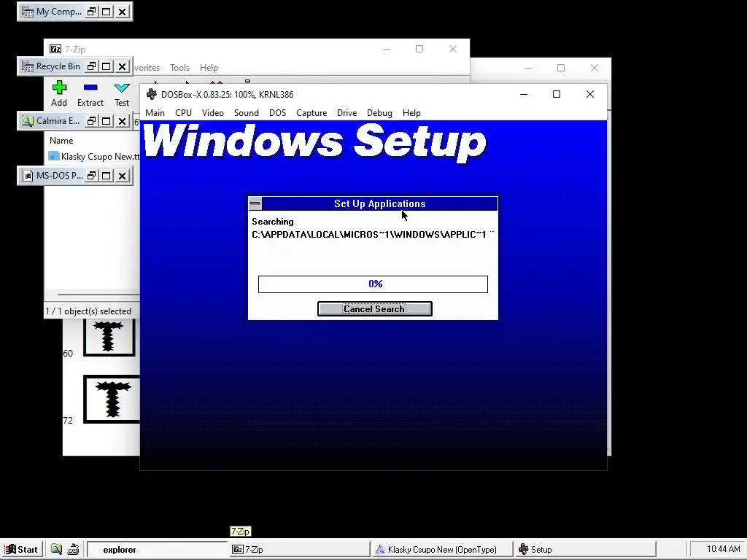The height and width of the screenshot is (560, 747).
Task: Restore the MS-DOS Prompt minimized window
Action: click(91, 176)
